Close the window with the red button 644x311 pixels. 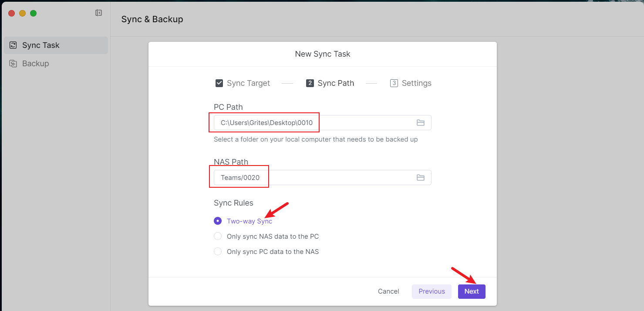pos(12,14)
